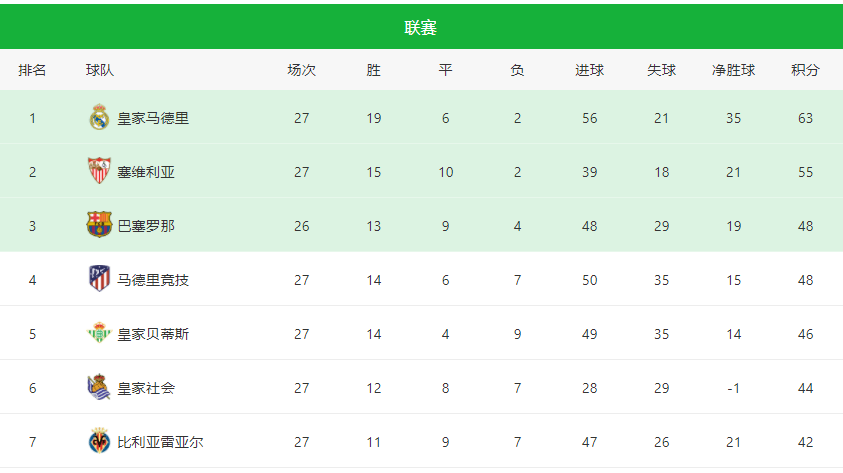This screenshot has height=473, width=843.
Task: Click the Real Sociedad crest icon
Action: point(99,387)
